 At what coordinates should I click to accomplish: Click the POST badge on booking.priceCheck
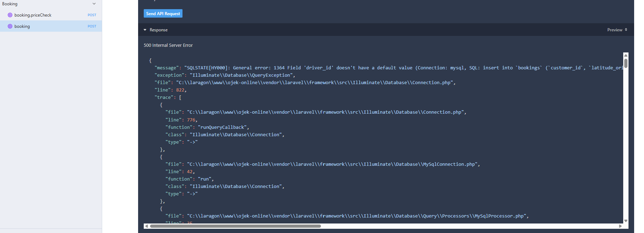92,15
